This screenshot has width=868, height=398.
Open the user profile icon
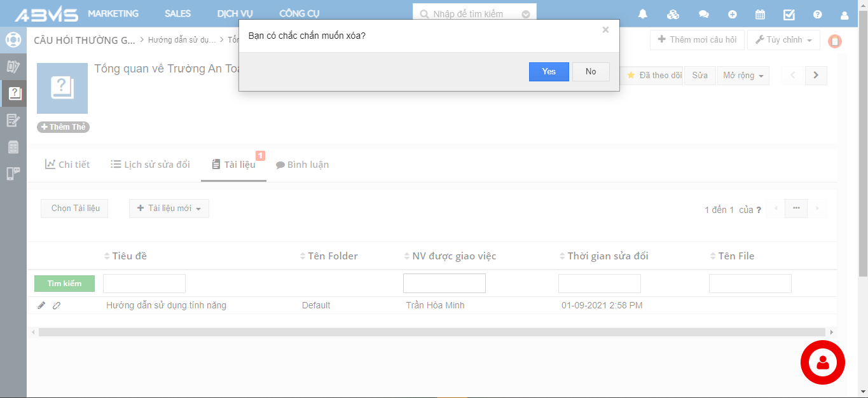point(844,14)
